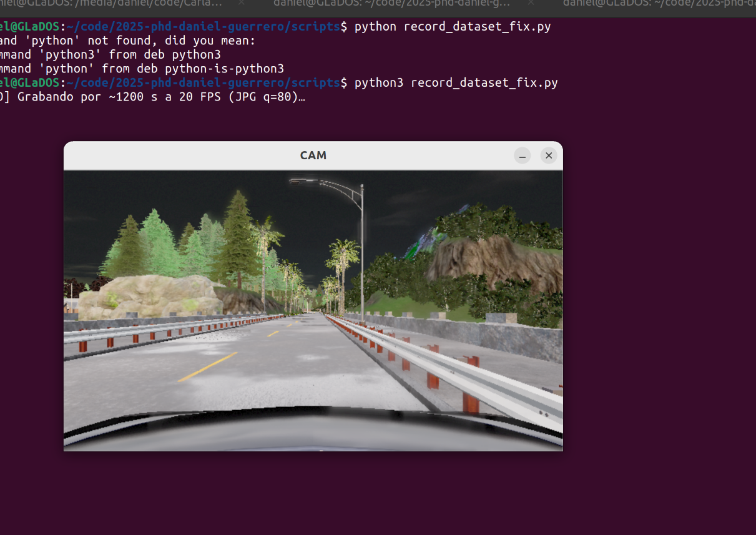Close the middle terminal tab

529,3
